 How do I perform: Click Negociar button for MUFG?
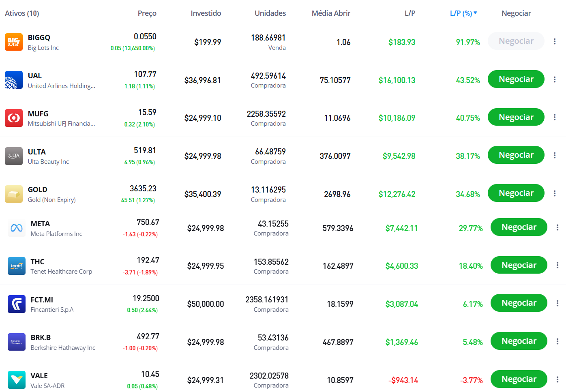coord(516,117)
